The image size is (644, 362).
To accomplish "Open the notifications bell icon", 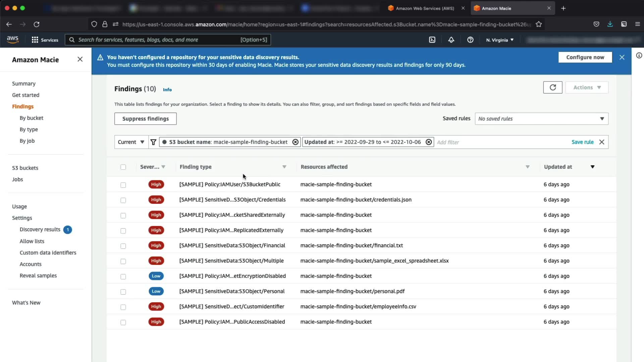I will [x=451, y=40].
